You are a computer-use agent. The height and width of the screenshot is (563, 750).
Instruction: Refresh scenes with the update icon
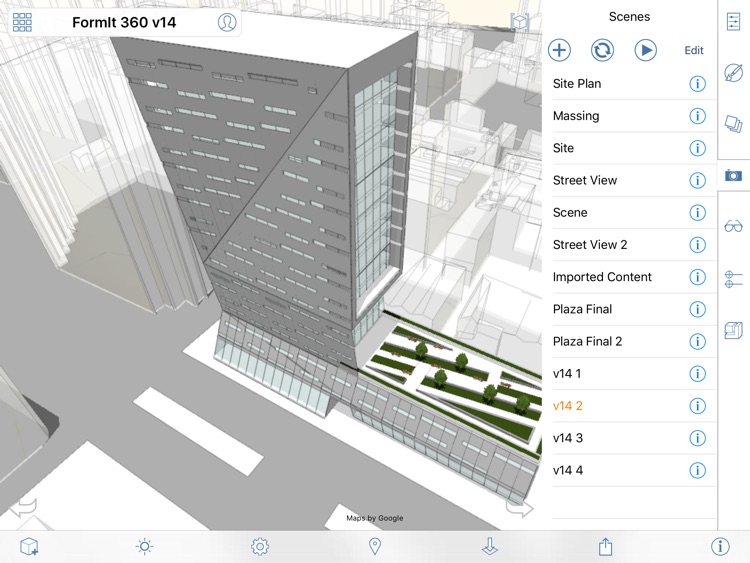click(602, 50)
